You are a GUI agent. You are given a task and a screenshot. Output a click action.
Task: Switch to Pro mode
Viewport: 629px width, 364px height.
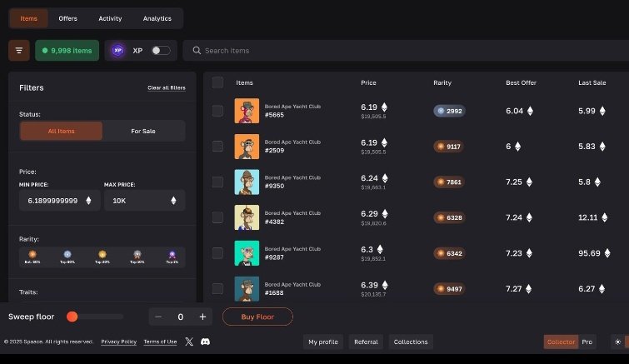point(587,342)
